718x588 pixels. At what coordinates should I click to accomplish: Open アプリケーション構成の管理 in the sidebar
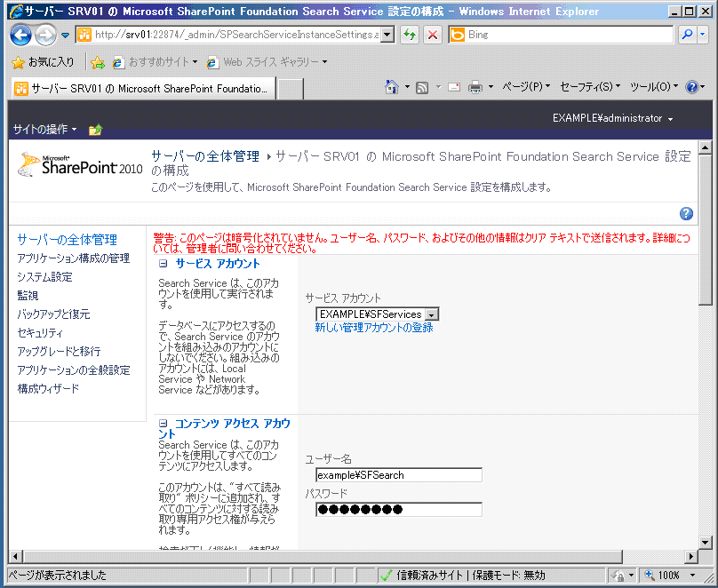74,258
